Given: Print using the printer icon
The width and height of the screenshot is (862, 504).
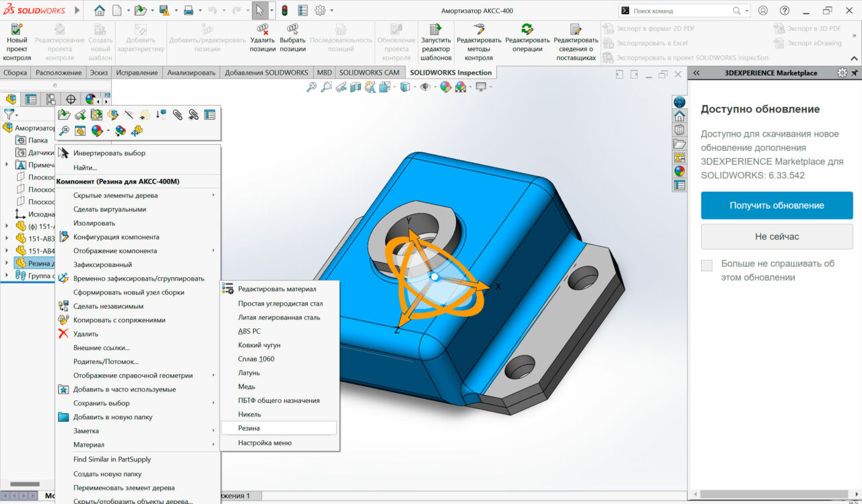Looking at the screenshot, I should pos(189,11).
